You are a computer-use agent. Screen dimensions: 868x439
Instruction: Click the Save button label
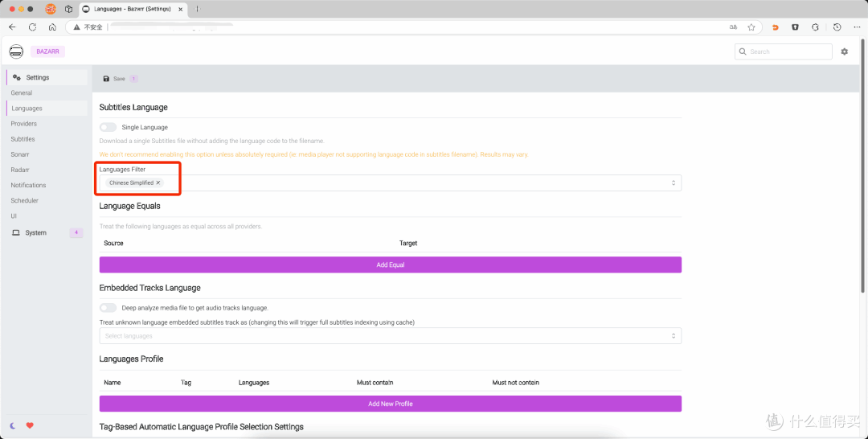point(119,79)
